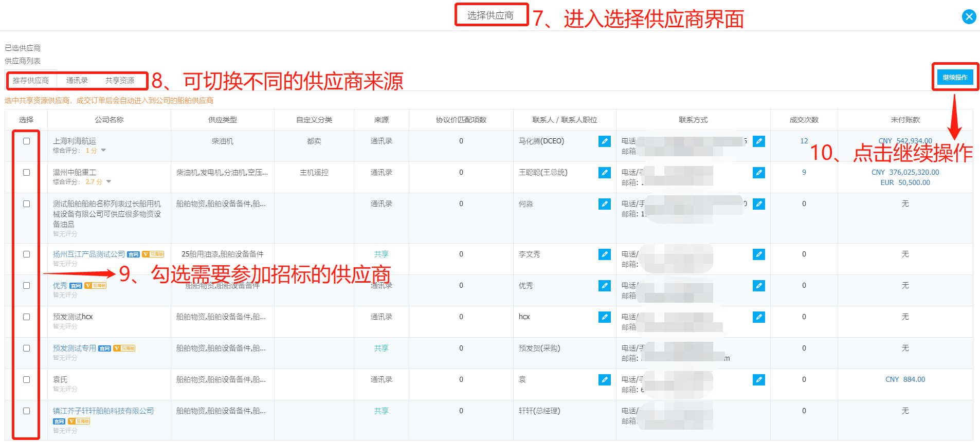Click the 协议价匹配项数 column header

[x=461, y=120]
